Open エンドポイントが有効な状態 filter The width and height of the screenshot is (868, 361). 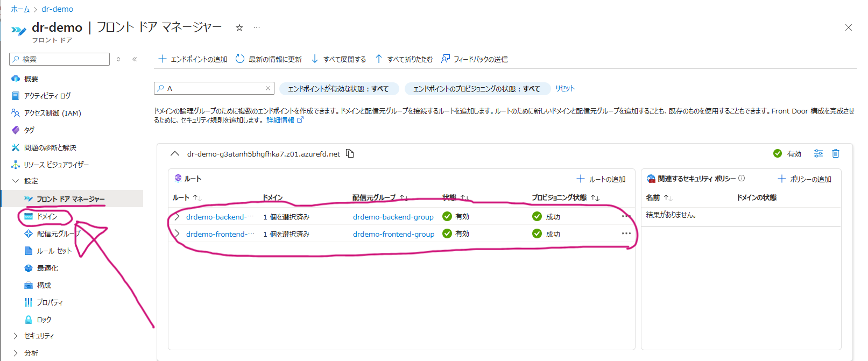338,89
